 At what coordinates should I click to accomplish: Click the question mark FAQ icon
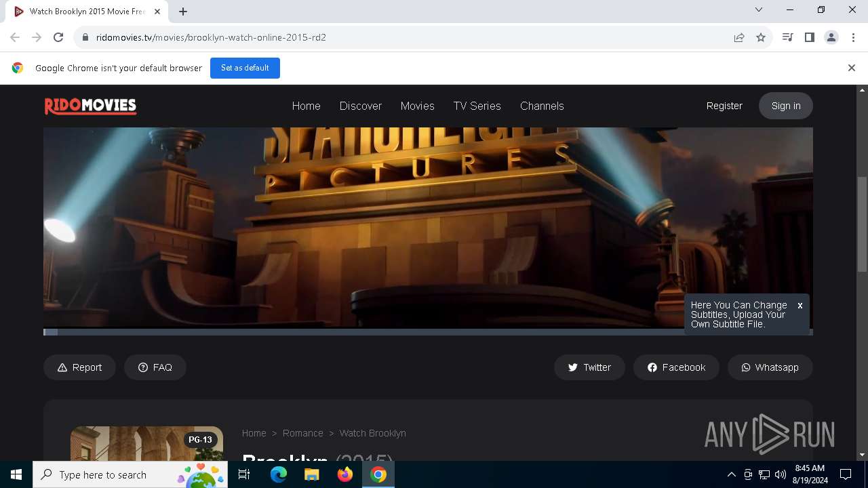tap(143, 367)
